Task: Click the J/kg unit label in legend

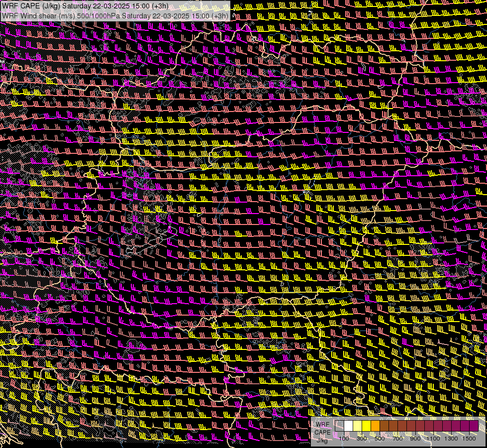Action: (322, 441)
